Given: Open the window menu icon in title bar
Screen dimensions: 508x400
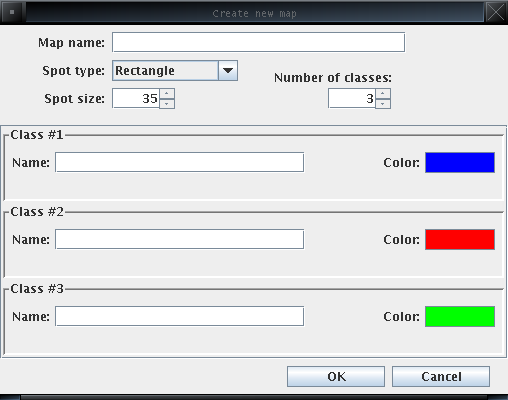Looking at the screenshot, I should point(12,12).
